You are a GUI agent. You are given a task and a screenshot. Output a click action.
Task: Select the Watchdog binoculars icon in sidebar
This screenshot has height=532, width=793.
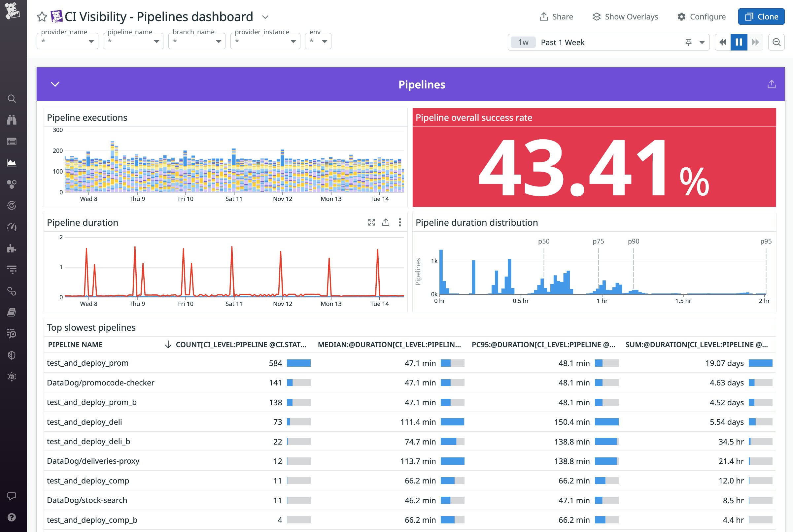(x=12, y=120)
